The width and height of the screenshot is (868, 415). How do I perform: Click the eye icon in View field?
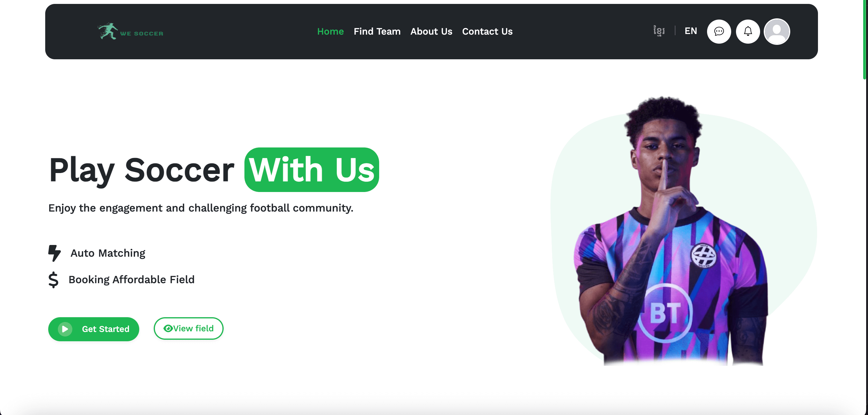point(168,328)
